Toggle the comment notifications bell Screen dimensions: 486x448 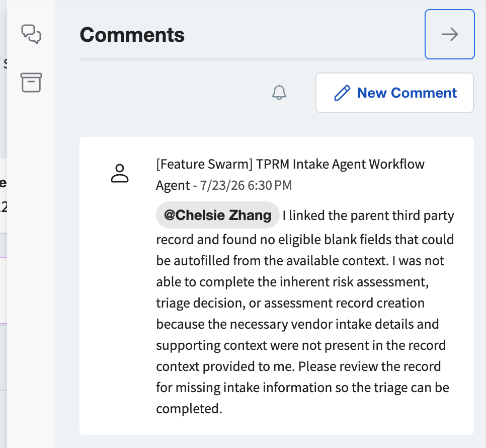(x=279, y=93)
